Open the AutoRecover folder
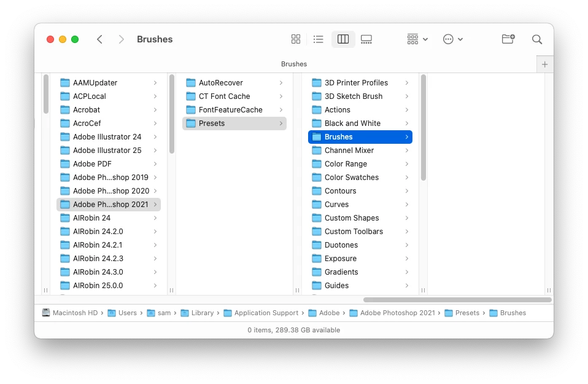Screen dimensions: 588x384 pyautogui.click(x=234, y=82)
